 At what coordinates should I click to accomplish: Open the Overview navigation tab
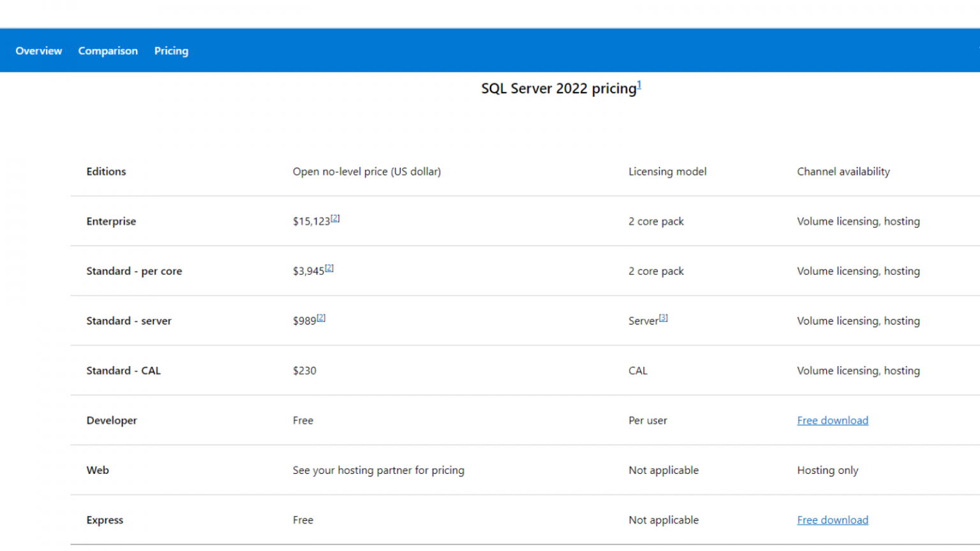[38, 50]
